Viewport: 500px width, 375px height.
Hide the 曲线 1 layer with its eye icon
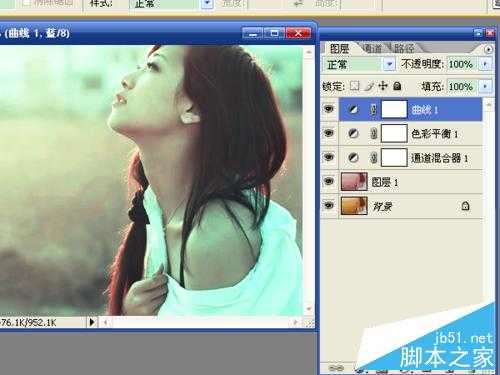tap(329, 109)
